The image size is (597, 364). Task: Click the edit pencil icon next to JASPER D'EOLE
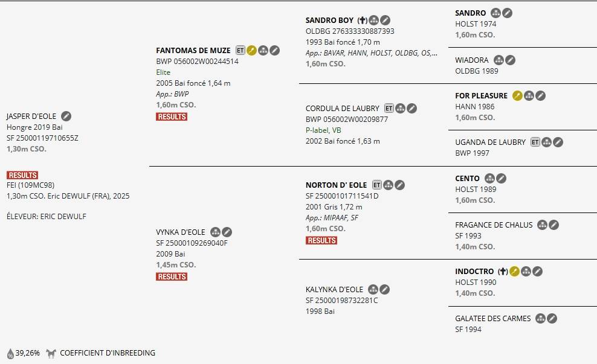pos(66,116)
